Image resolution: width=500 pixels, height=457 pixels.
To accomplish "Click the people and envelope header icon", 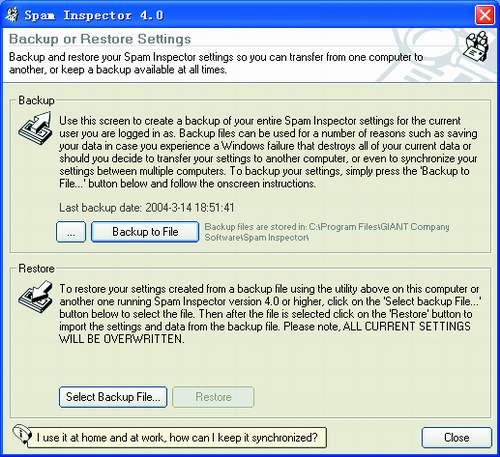I will pyautogui.click(x=477, y=46).
